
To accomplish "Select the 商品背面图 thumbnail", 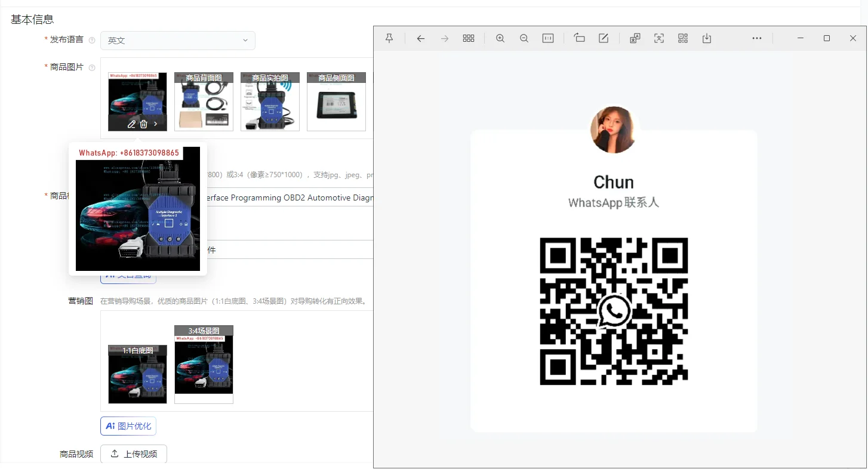I will (x=204, y=101).
